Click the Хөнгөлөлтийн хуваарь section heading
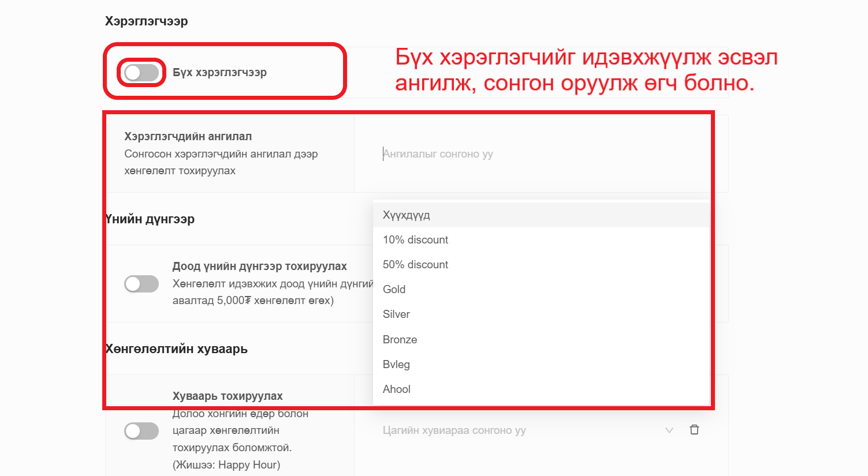Screen dimensions: 868x476 click(177, 349)
